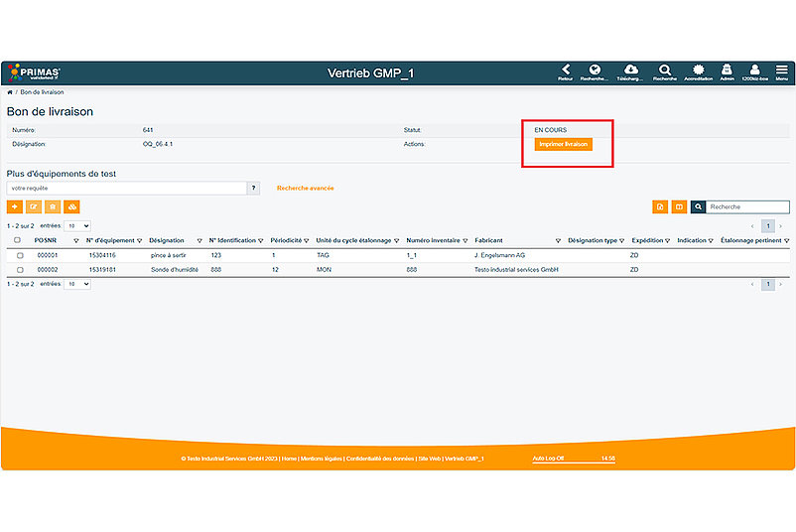Image resolution: width=796 pixels, height=532 pixels.
Task: Open the Admin icon
Action: point(727,72)
